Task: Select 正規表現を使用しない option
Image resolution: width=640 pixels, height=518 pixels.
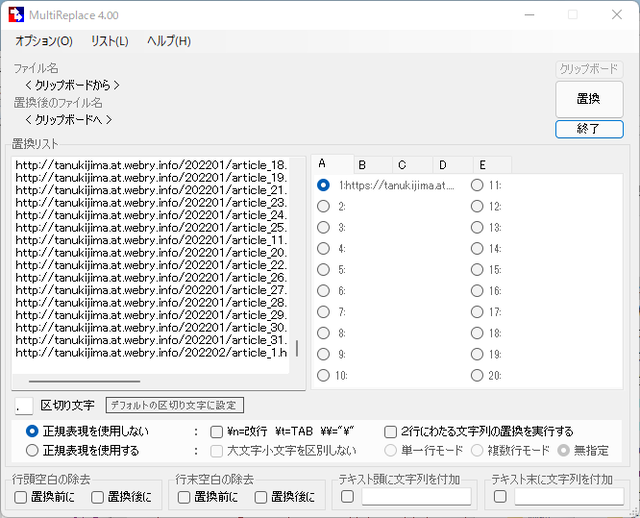Action: (32, 431)
